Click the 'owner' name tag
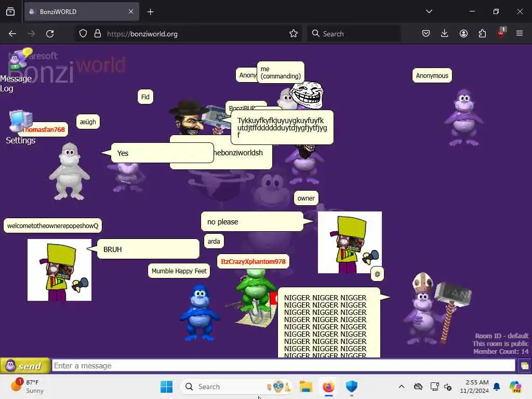The width and height of the screenshot is (532, 399). (306, 198)
